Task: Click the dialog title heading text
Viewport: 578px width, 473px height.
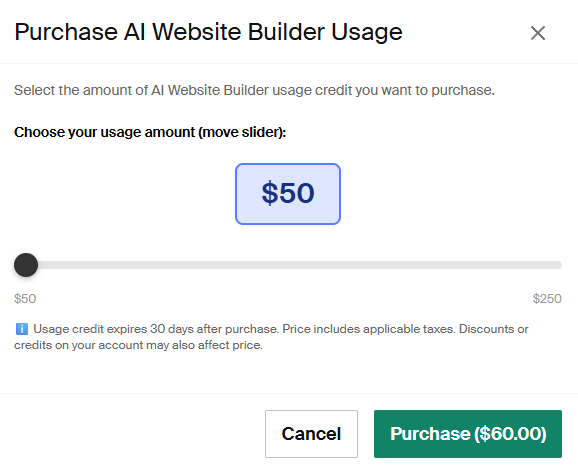Action: click(208, 32)
